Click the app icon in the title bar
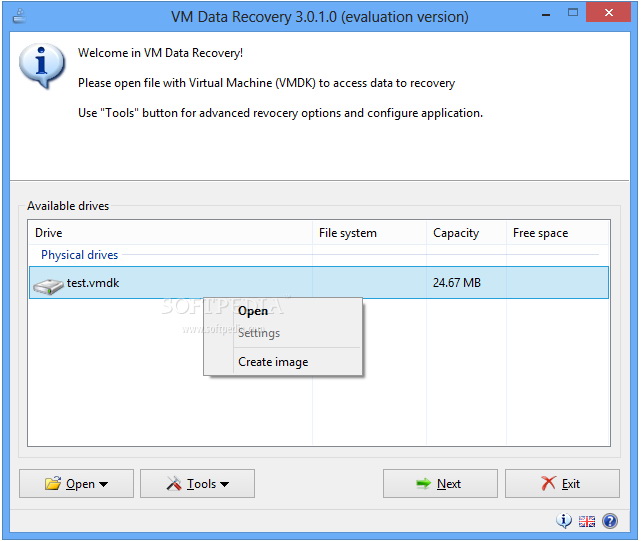The height and width of the screenshot is (541, 641). click(x=19, y=17)
